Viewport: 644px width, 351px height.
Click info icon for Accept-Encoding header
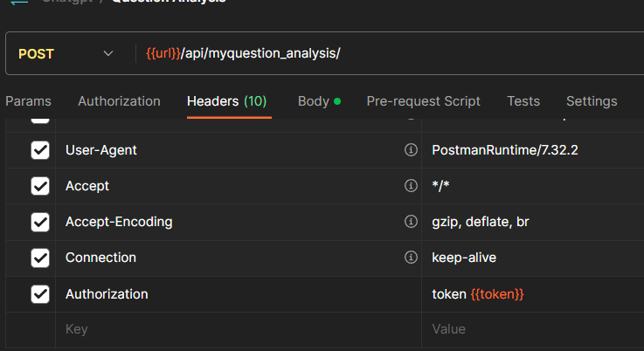click(x=411, y=222)
